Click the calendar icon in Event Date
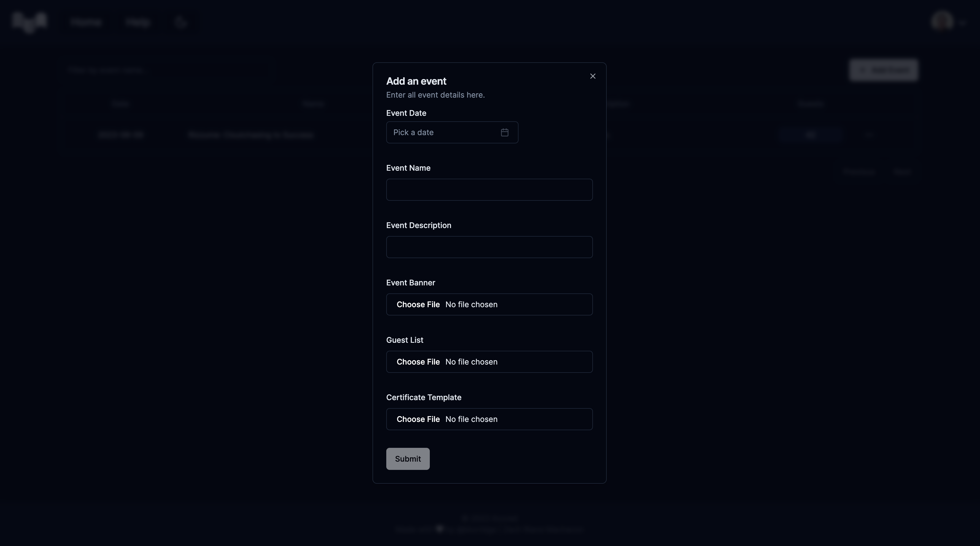The height and width of the screenshot is (546, 980). 504,133
